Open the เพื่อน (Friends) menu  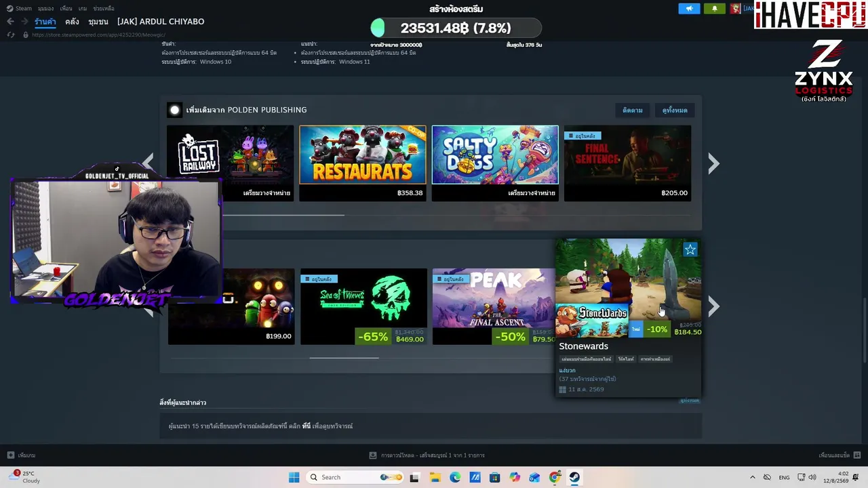(x=66, y=9)
